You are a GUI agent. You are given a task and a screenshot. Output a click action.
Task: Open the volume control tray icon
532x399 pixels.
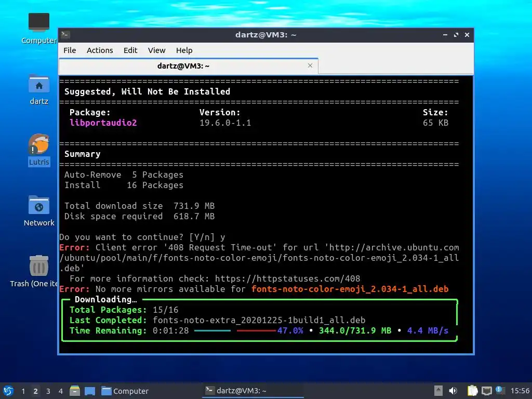click(x=453, y=391)
